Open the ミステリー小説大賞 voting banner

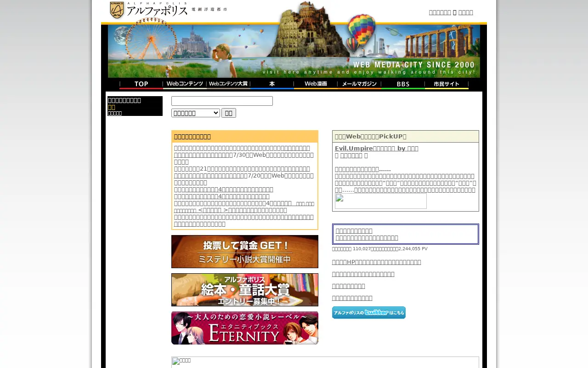(245, 252)
